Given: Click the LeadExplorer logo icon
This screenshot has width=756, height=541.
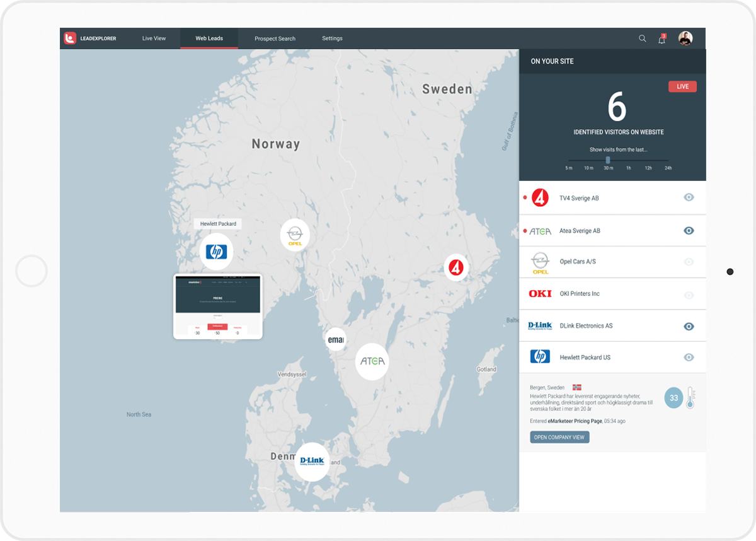Looking at the screenshot, I should (x=70, y=38).
